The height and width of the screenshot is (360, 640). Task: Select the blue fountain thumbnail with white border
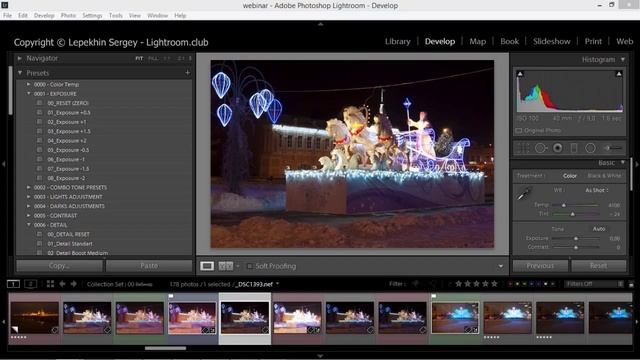455,318
